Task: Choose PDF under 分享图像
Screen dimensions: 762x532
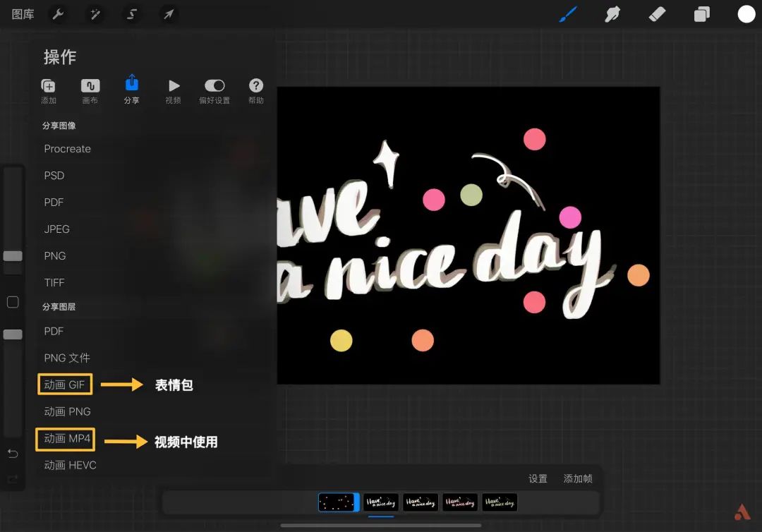Action: [x=54, y=202]
